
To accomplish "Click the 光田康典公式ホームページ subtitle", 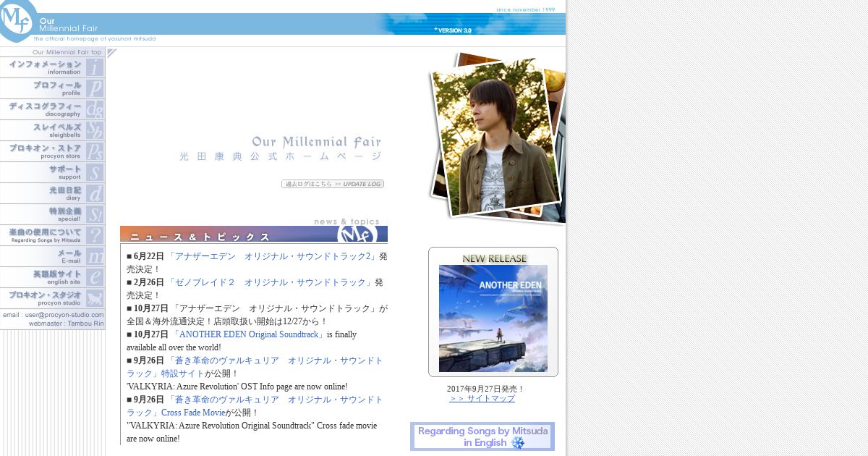I will click(280, 156).
